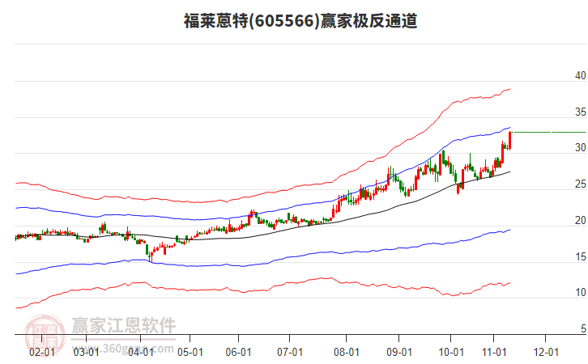This screenshot has height=364, width=588.
Task: Select the 05-01 date axis label
Action: tap(190, 353)
